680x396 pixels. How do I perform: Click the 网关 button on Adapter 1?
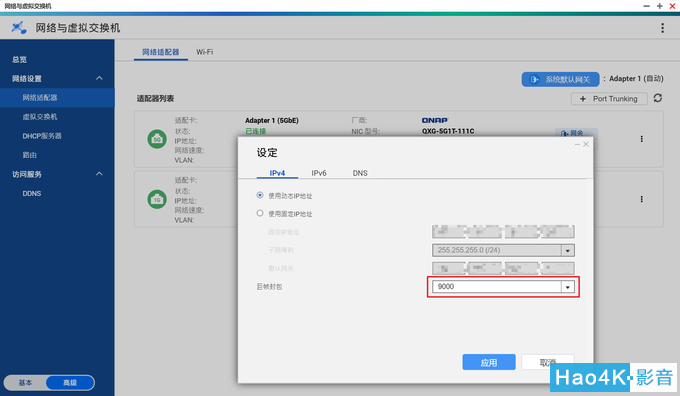(576, 133)
